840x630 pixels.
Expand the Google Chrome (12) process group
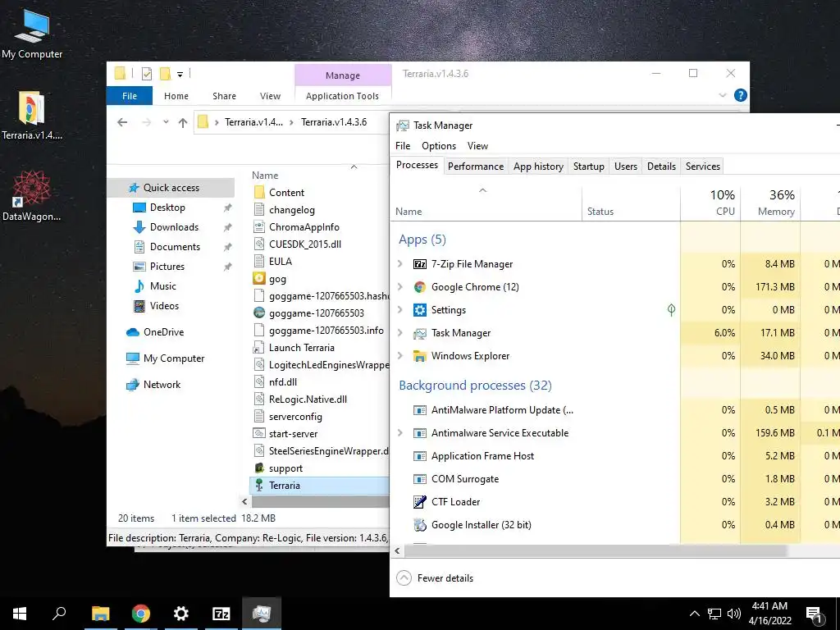click(399, 287)
